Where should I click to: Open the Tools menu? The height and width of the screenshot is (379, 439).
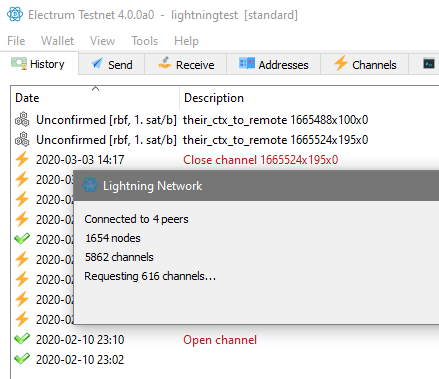coord(144,41)
